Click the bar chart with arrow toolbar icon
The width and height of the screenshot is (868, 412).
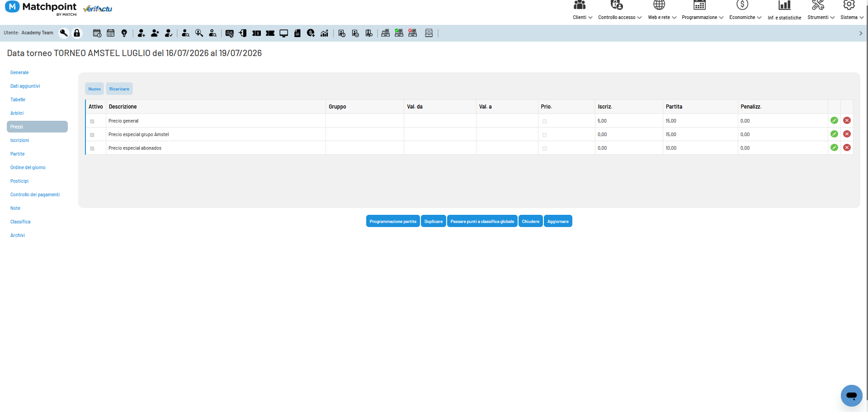325,33
